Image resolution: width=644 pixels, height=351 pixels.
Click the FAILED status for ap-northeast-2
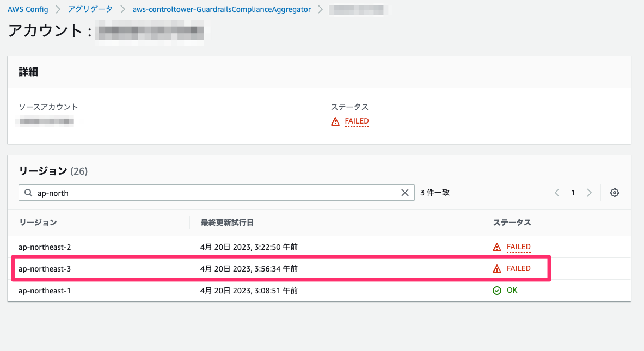[x=519, y=247]
